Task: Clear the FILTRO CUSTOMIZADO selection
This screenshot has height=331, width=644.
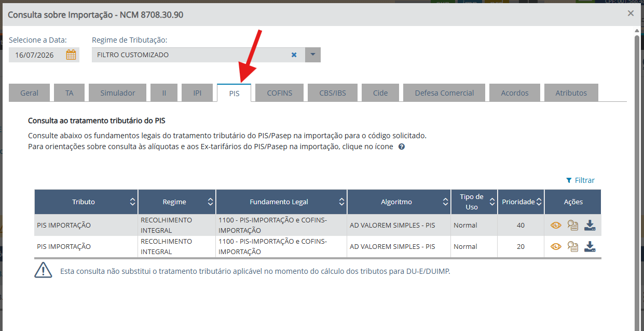Action: [294, 55]
